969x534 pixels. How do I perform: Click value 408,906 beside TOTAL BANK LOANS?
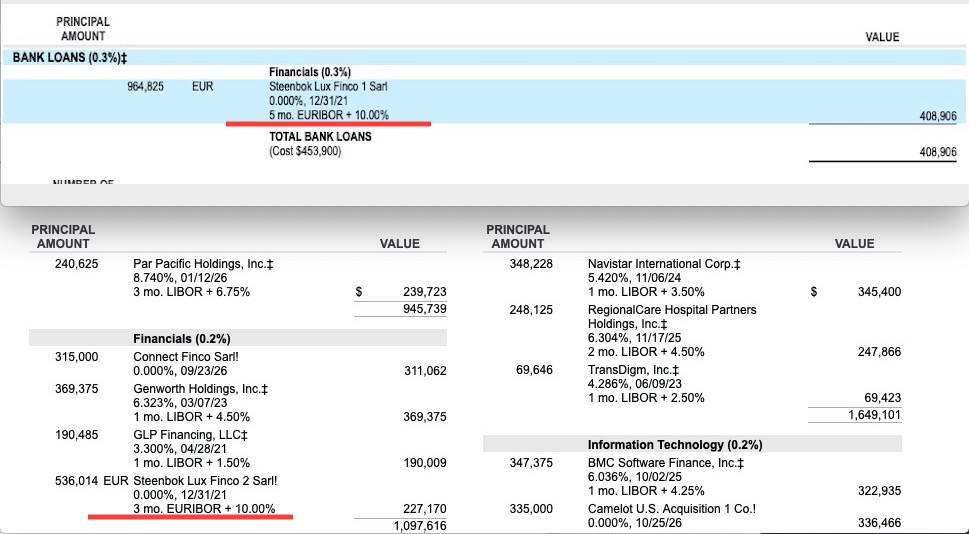pos(938,152)
